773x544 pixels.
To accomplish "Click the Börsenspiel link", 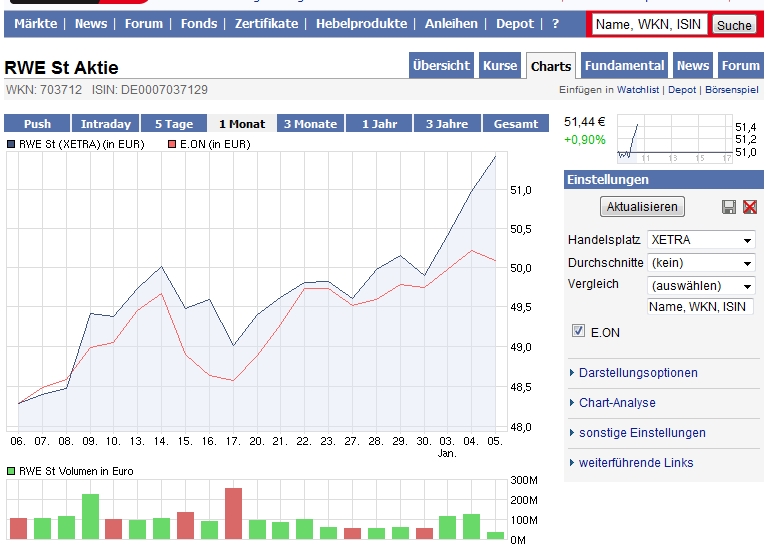I will tap(732, 90).
